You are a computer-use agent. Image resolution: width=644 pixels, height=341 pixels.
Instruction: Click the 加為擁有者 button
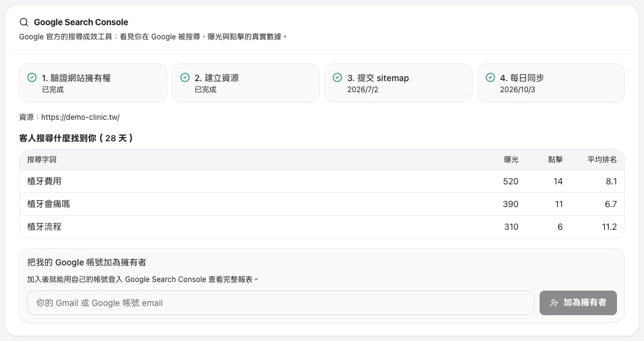click(578, 303)
